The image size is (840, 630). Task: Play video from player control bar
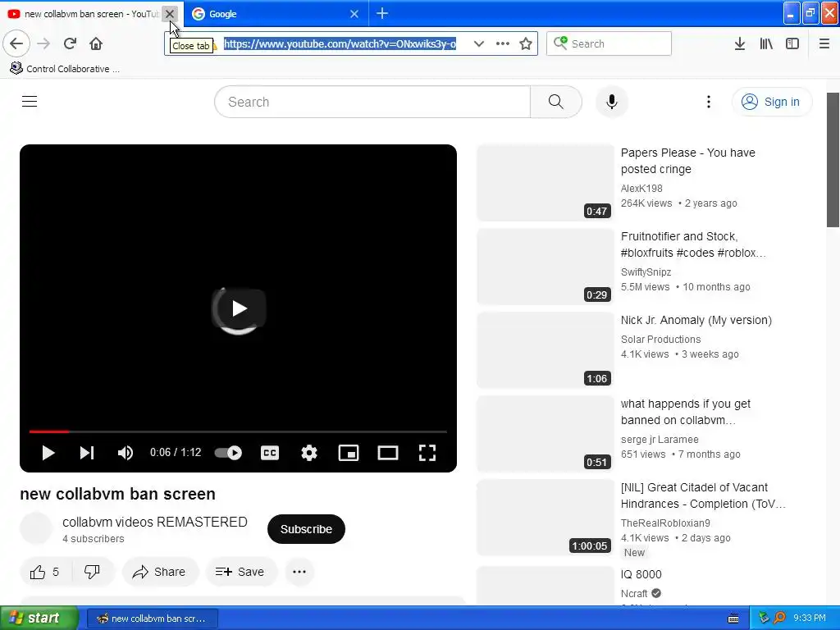point(48,453)
